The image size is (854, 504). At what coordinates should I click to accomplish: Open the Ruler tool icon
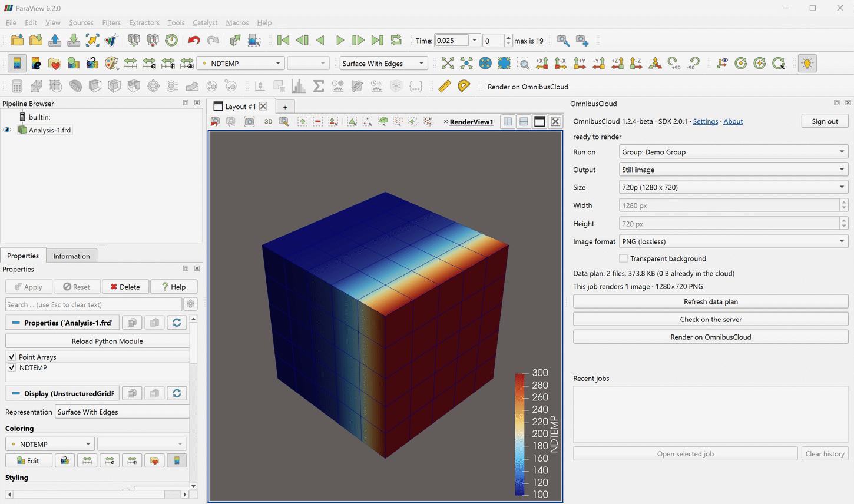(445, 87)
